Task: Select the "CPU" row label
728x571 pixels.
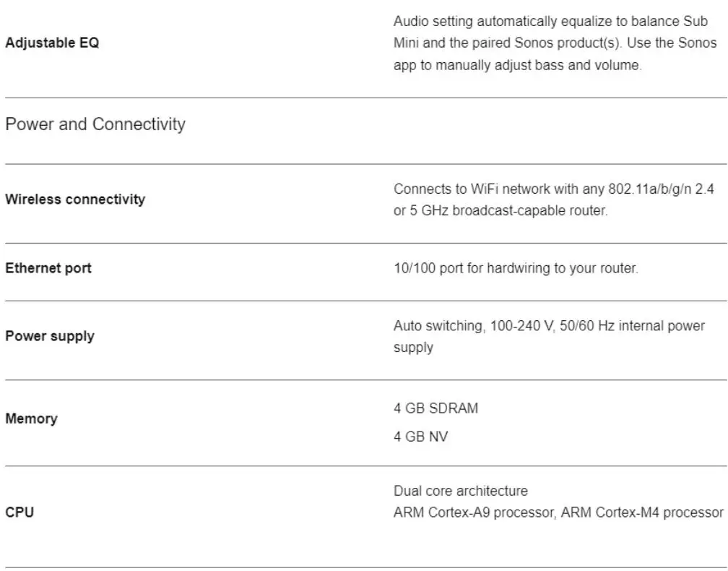Action: pyautogui.click(x=19, y=512)
